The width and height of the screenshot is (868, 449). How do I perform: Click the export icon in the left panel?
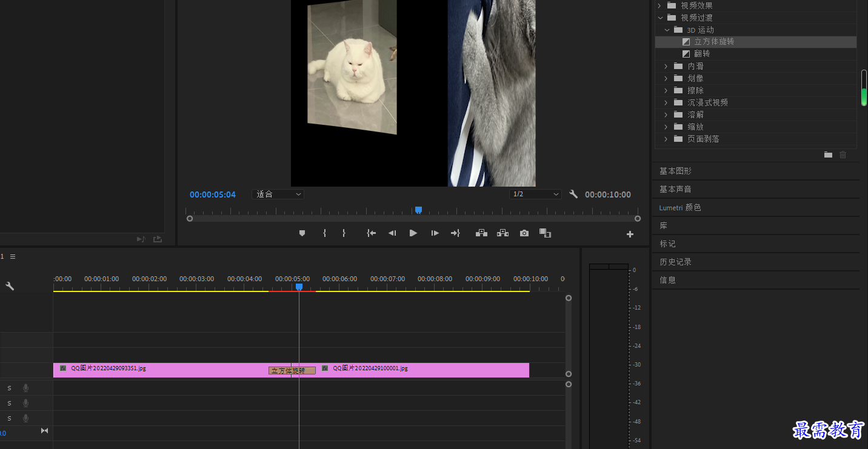158,239
